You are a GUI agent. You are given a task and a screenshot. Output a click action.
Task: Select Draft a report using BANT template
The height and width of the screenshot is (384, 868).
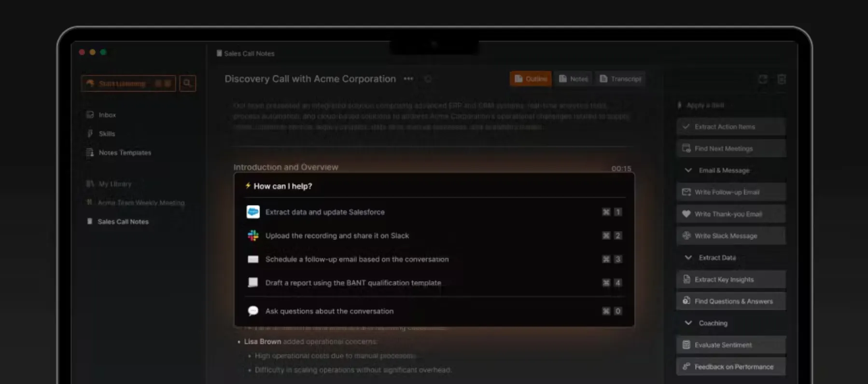tap(434, 283)
